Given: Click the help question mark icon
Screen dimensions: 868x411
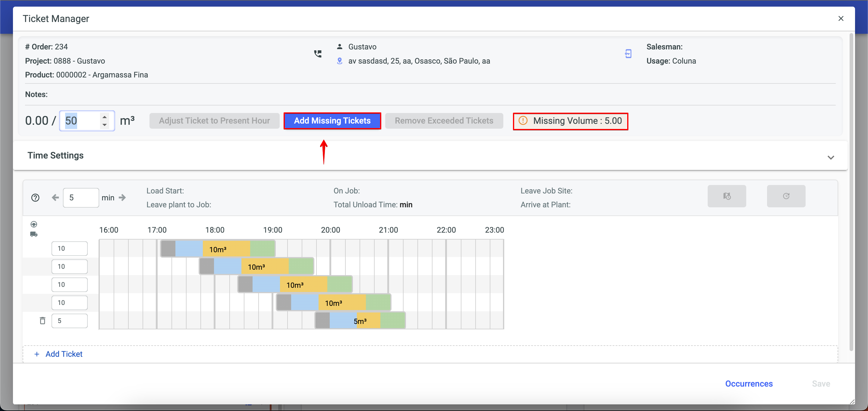Looking at the screenshot, I should click(35, 198).
